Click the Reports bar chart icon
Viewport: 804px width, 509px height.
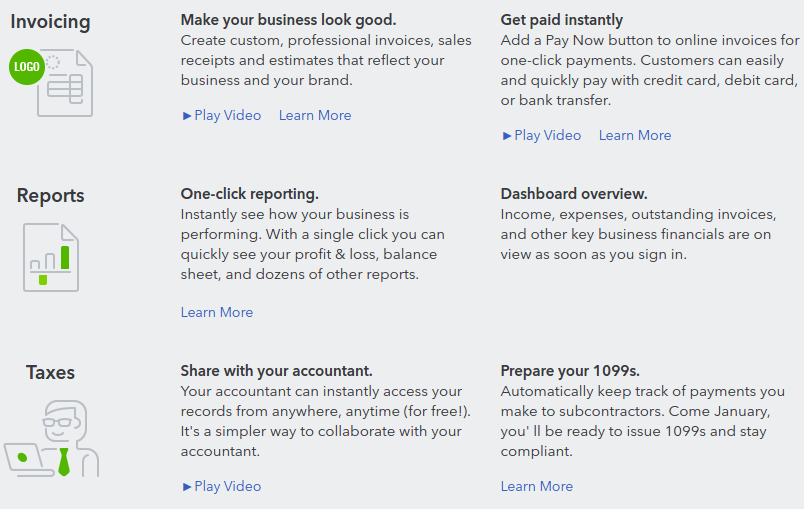pyautogui.click(x=51, y=257)
